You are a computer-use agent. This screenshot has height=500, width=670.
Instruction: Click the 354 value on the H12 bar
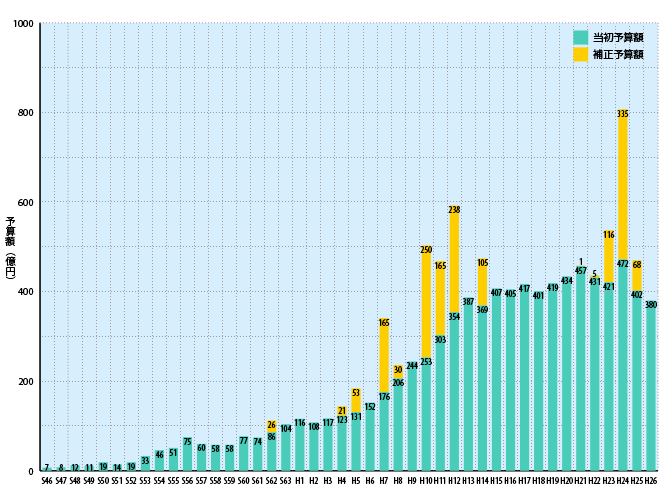(454, 316)
